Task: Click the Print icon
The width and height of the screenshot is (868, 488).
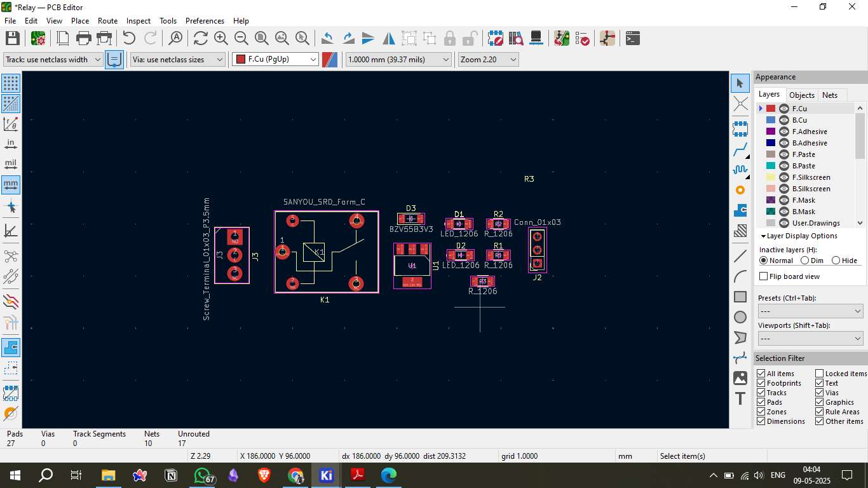Action: click(84, 38)
